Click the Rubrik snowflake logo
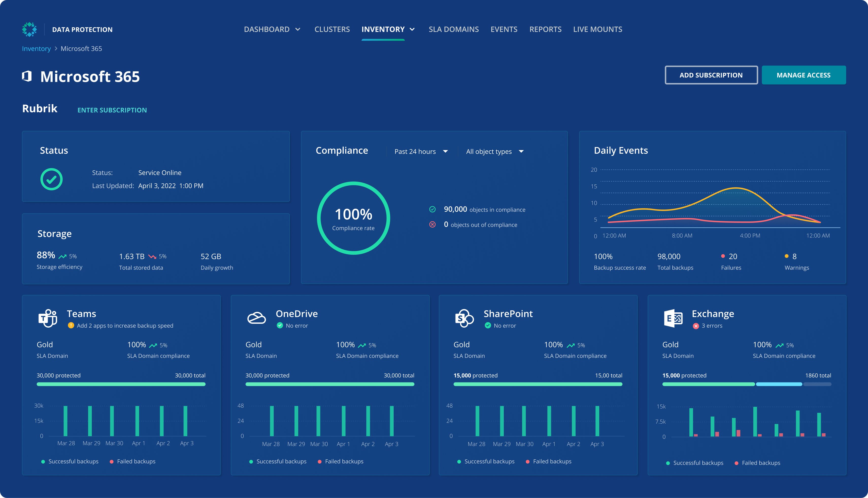The width and height of the screenshot is (868, 498). pyautogui.click(x=29, y=29)
